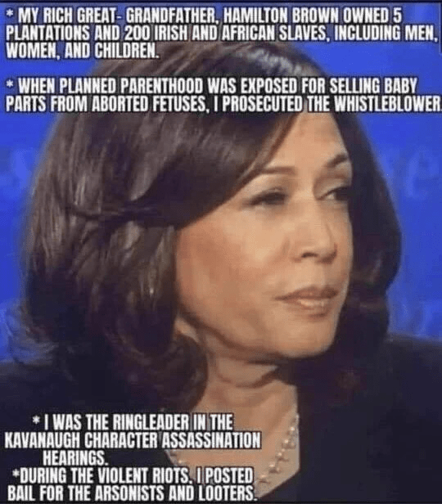
Task: Click the line 'WOMEN, AND CHILDREN.'
Action: 83,51
